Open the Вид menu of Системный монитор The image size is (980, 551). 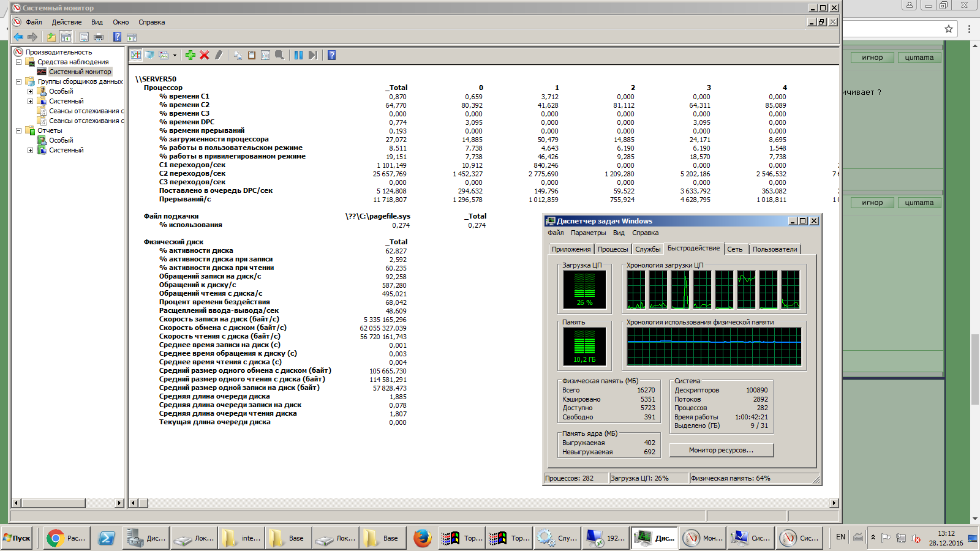97,22
